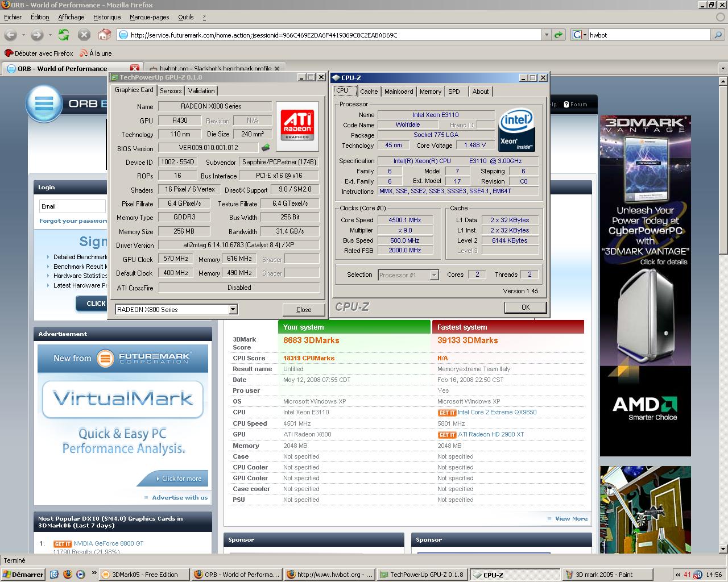Reload page with green refresh icon
Image resolution: width=728 pixels, height=582 pixels.
tap(64, 35)
